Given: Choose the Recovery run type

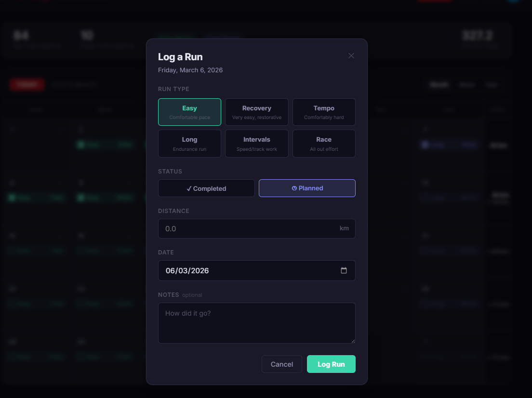Looking at the screenshot, I should click(256, 112).
